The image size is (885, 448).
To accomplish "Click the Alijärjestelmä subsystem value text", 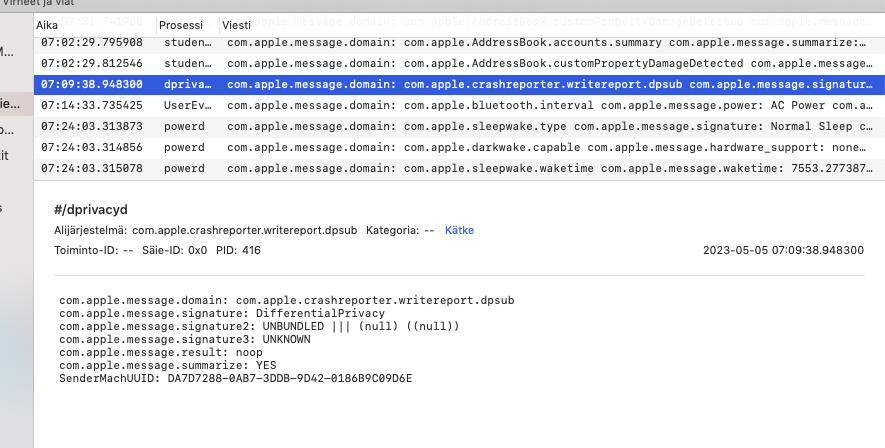I will pyautogui.click(x=244, y=230).
